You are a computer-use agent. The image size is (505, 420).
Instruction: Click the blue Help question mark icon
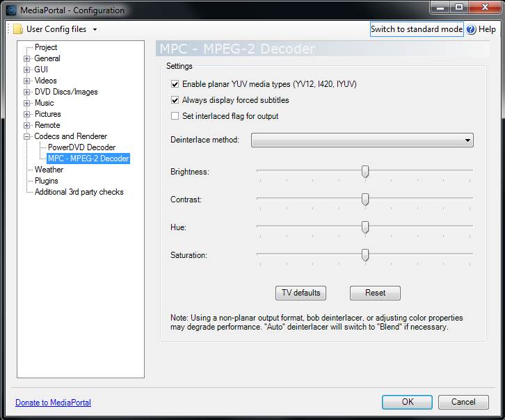(x=471, y=29)
